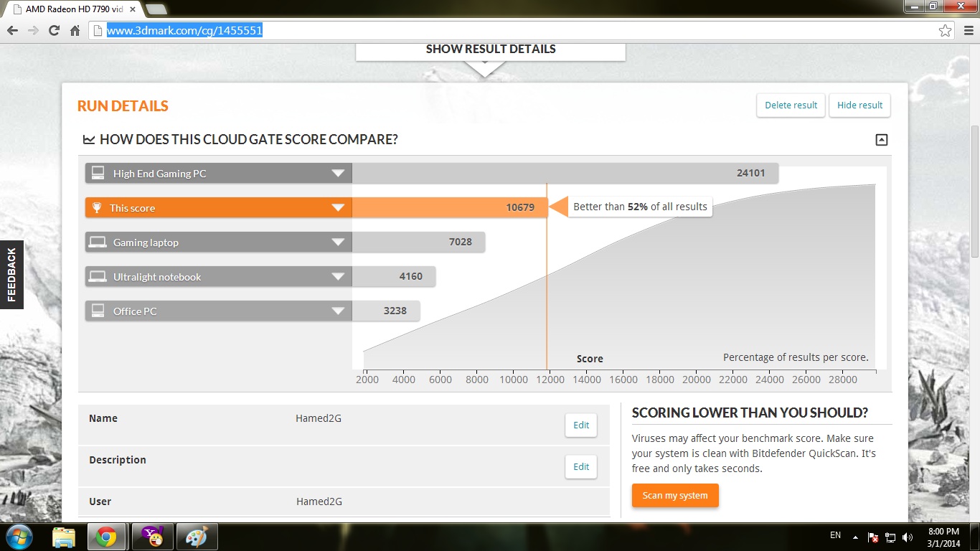This screenshot has height=551, width=980.
Task: Click the Chrome taskbar icon
Action: 107,537
